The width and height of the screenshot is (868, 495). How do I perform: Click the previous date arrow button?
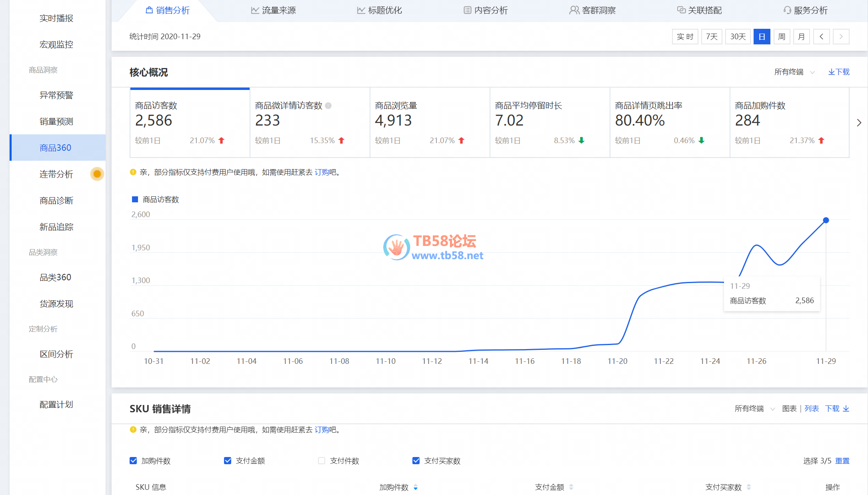(821, 37)
